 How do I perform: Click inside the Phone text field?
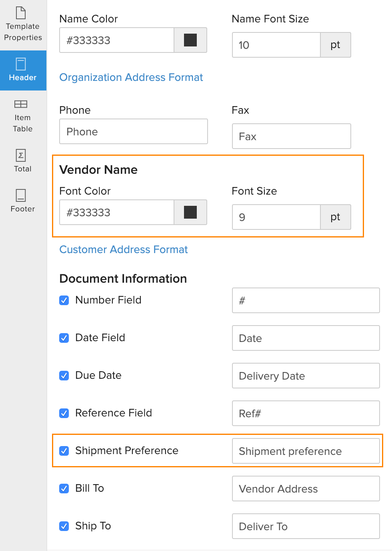click(x=133, y=131)
